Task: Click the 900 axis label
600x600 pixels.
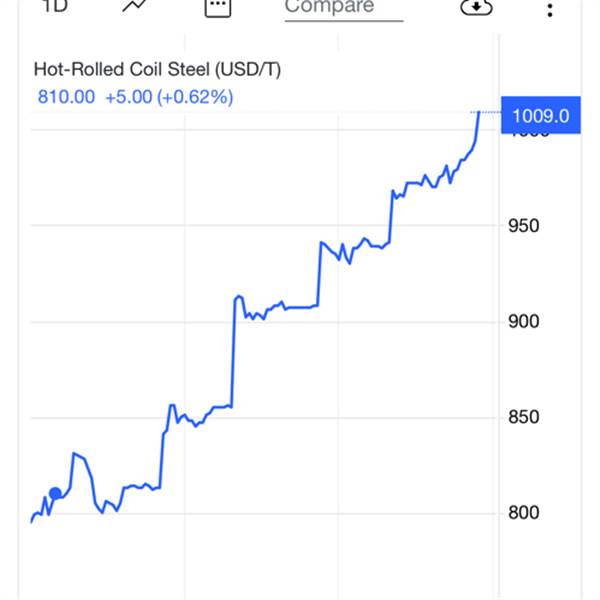Action: [526, 322]
